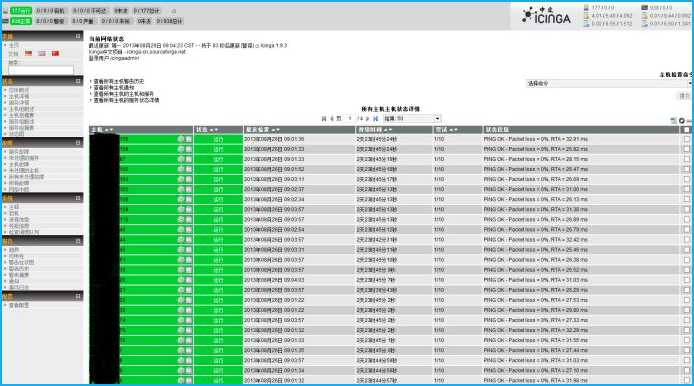Sort ascending by 主机 column arrow
The height and width of the screenshot is (386, 694).
(106, 130)
